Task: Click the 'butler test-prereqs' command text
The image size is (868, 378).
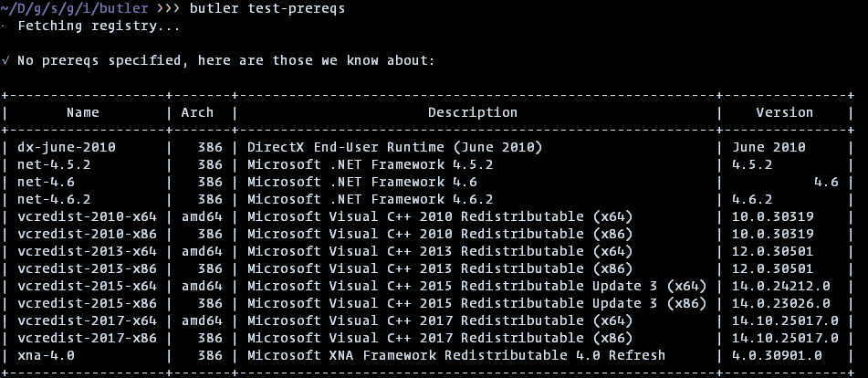Action: [x=267, y=8]
